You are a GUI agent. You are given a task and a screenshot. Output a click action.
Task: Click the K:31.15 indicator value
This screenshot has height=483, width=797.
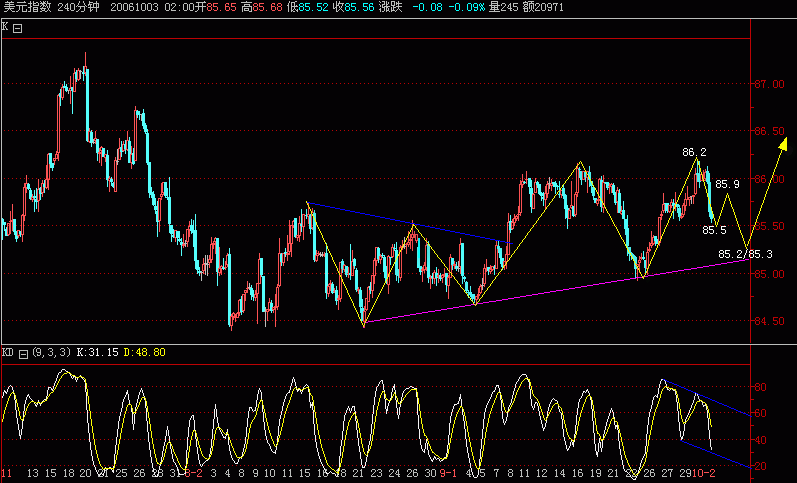[x=98, y=352]
